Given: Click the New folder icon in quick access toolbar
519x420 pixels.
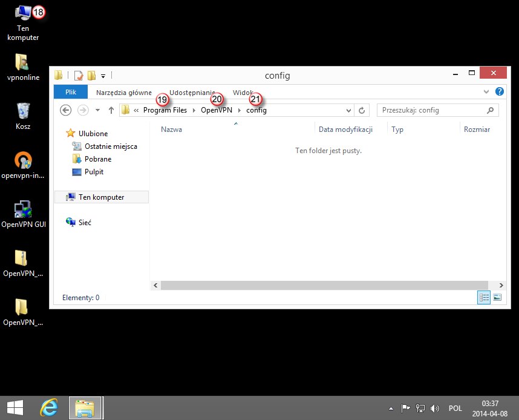Looking at the screenshot, I should click(x=92, y=76).
